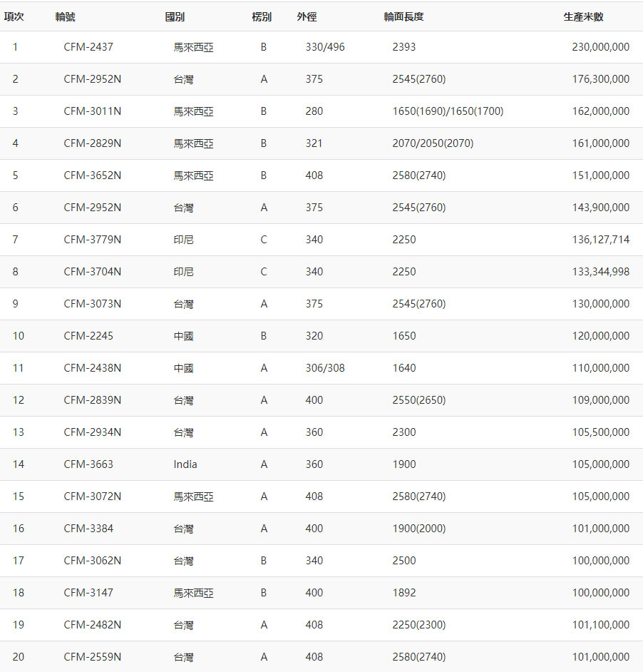Image resolution: width=643 pixels, height=672 pixels.
Task: Select roll number CFM-2438N
Action: pyautogui.click(x=93, y=367)
